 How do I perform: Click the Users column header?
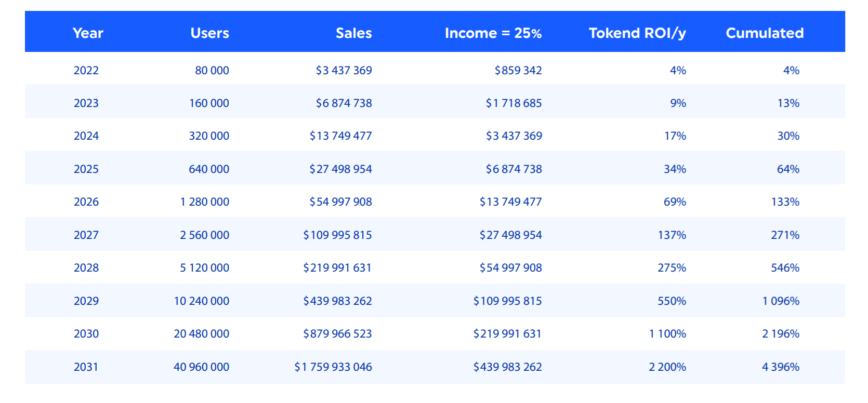[x=209, y=33]
